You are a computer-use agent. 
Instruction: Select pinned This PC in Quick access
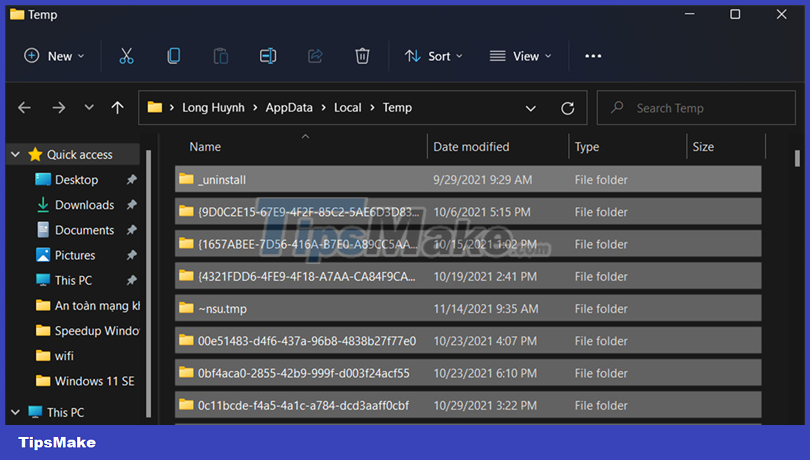(73, 280)
